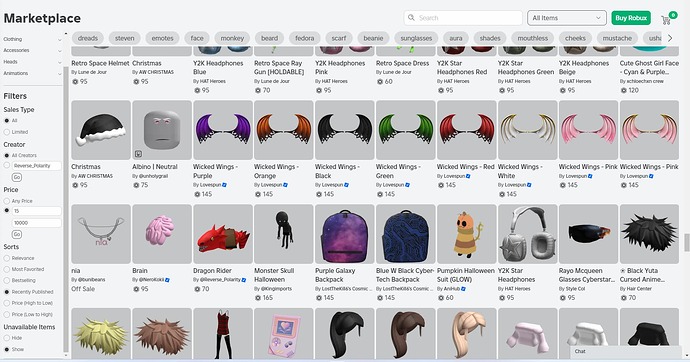
Task: Click the Buy Robux button
Action: click(631, 18)
